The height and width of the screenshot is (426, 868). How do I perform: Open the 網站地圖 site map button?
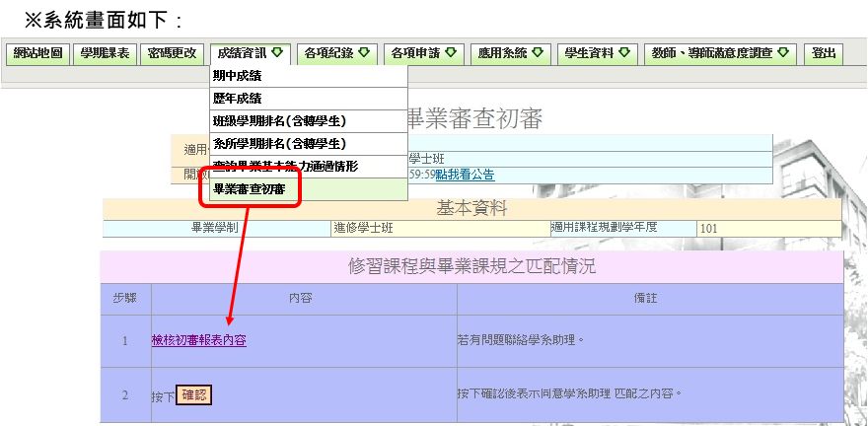pos(37,54)
